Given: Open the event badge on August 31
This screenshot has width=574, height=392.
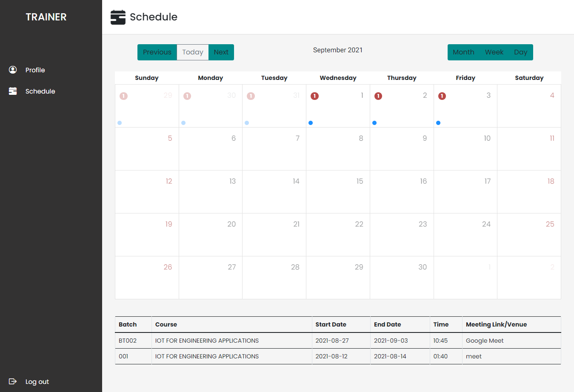Looking at the screenshot, I should [x=251, y=96].
